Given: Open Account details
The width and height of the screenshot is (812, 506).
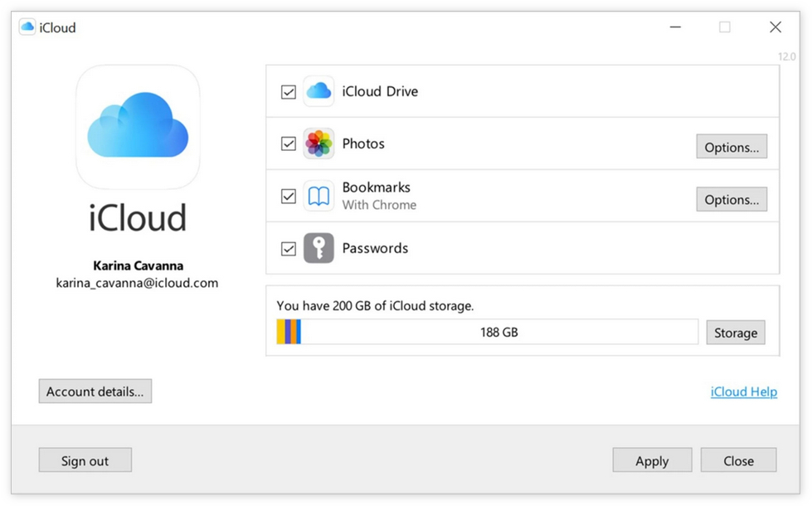Looking at the screenshot, I should pos(95,392).
